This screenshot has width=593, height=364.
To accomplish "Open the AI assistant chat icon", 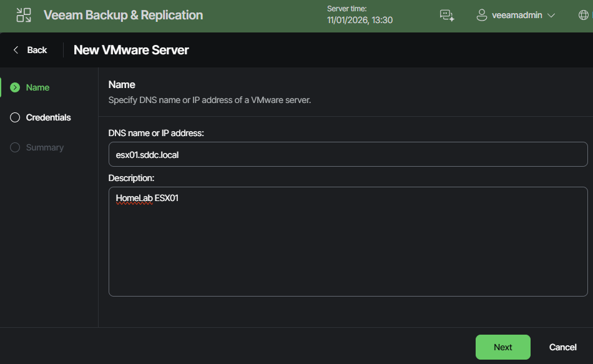I will (x=447, y=14).
